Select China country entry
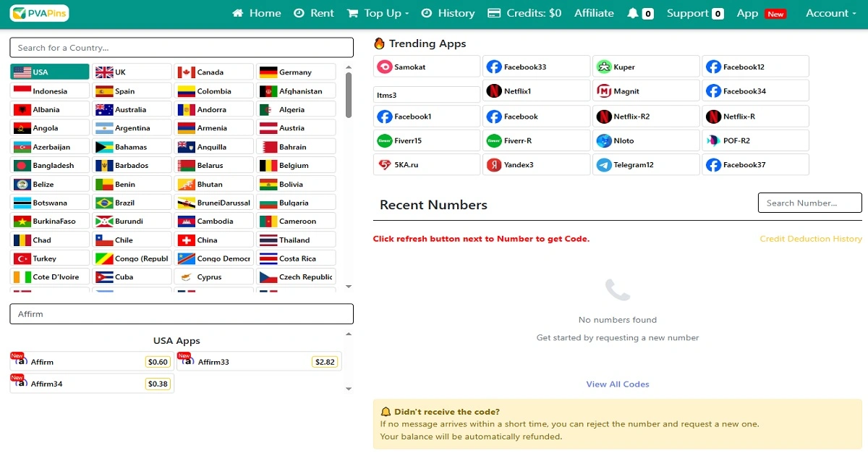 click(x=214, y=240)
